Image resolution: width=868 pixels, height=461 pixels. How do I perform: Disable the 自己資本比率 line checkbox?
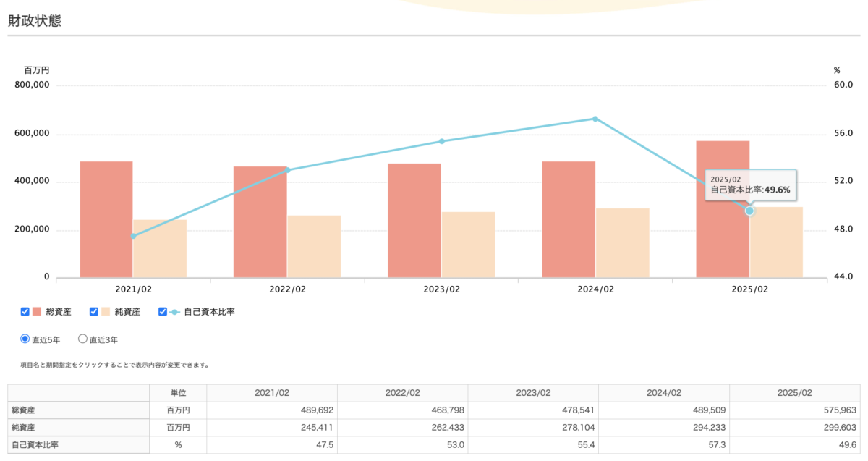pos(163,312)
